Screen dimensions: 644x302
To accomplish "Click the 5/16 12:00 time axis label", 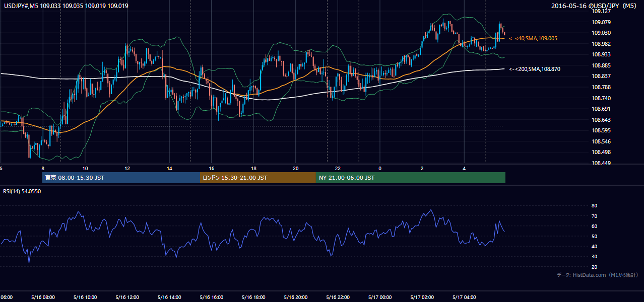I will coord(126,297).
